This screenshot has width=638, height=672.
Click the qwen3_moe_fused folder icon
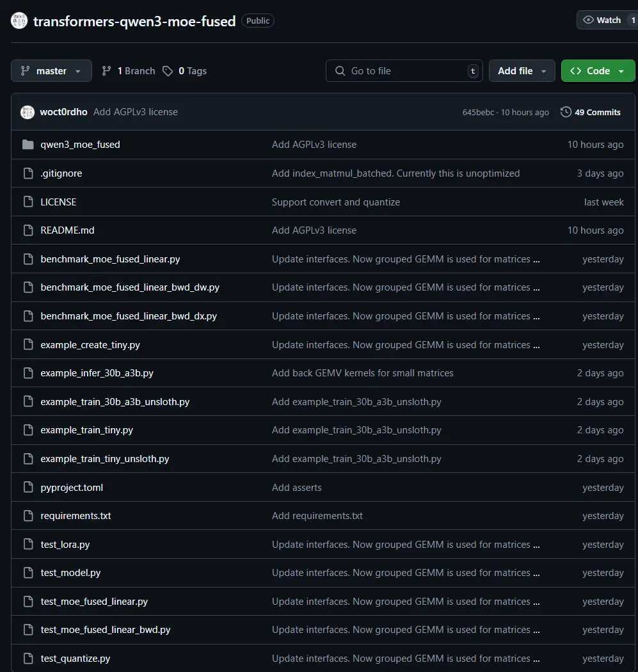pyautogui.click(x=28, y=145)
